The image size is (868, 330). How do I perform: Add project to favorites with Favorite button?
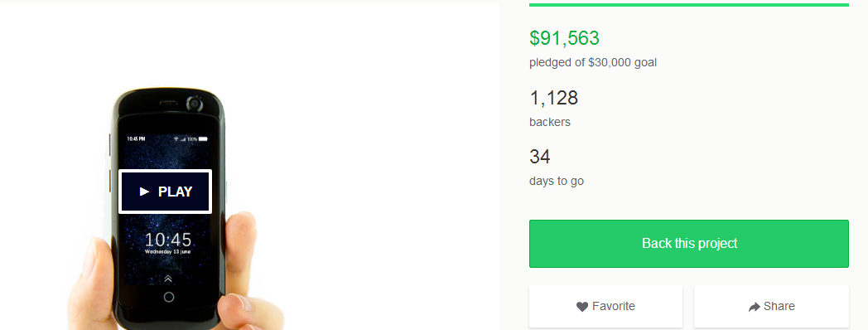coord(605,306)
